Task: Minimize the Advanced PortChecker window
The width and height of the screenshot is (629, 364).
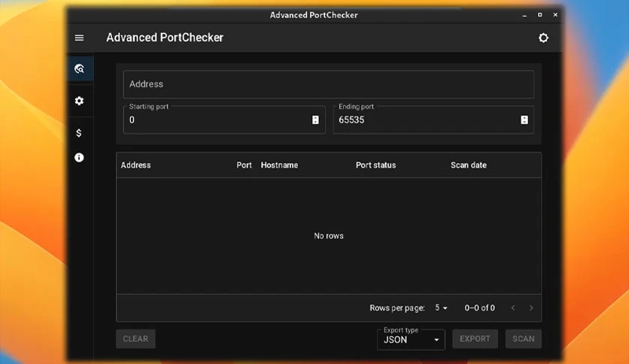Action: pos(524,15)
